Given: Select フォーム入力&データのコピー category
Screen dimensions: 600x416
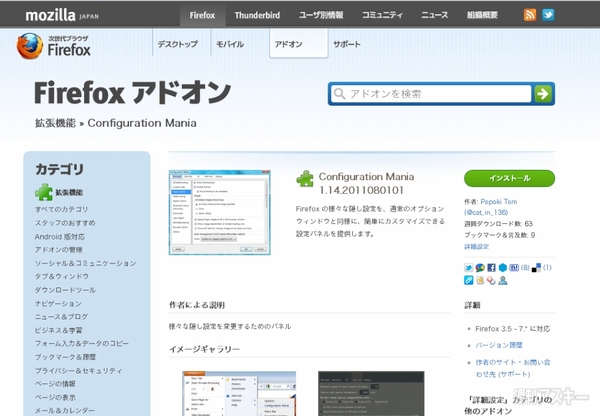Looking at the screenshot, I should (82, 344).
